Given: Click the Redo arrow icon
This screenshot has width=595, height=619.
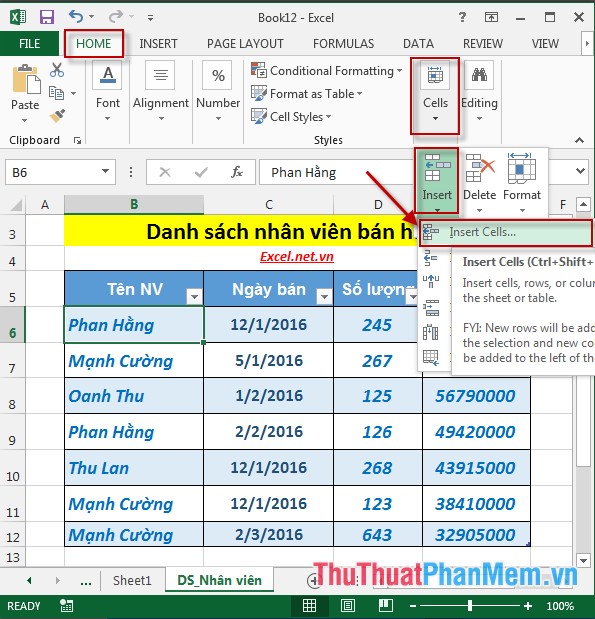Looking at the screenshot, I should point(116,17).
